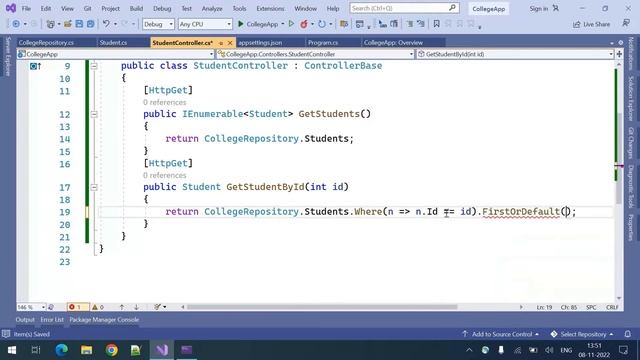Open Chrome from the Windows taskbar
Screen dimensions: 640x360
[x=111, y=350]
